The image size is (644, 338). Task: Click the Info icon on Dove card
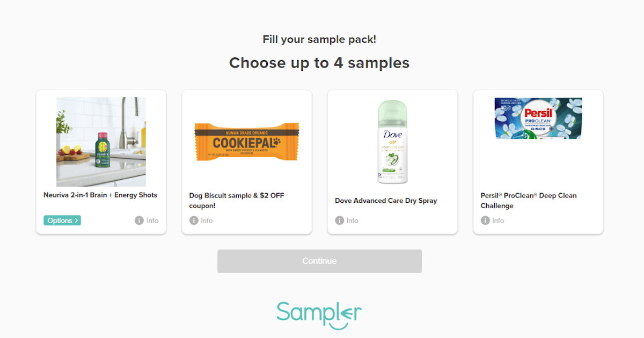(339, 221)
